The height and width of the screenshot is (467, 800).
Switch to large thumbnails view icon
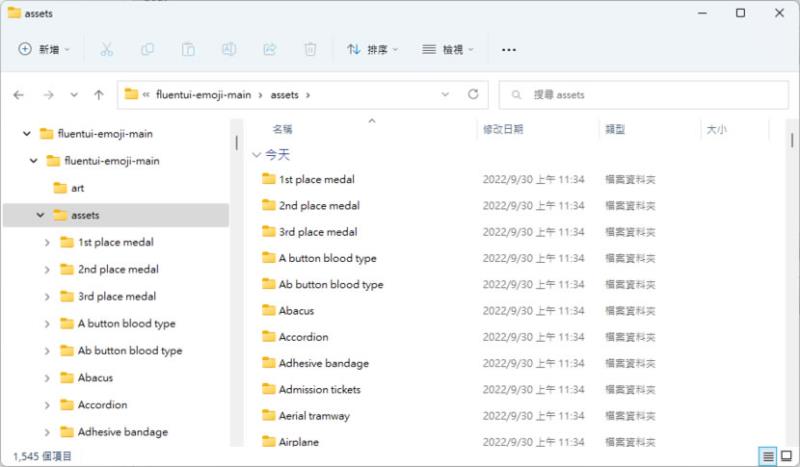click(786, 456)
